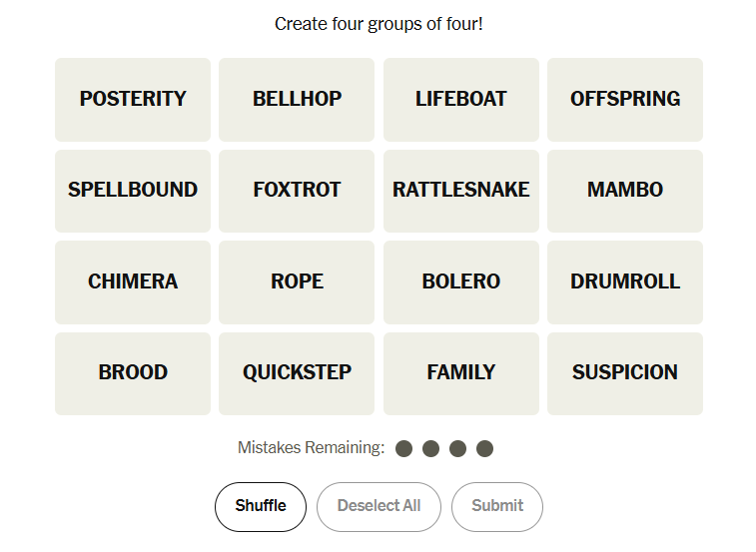Select the FAMILY tile
The width and height of the screenshot is (756, 552).
[460, 372]
